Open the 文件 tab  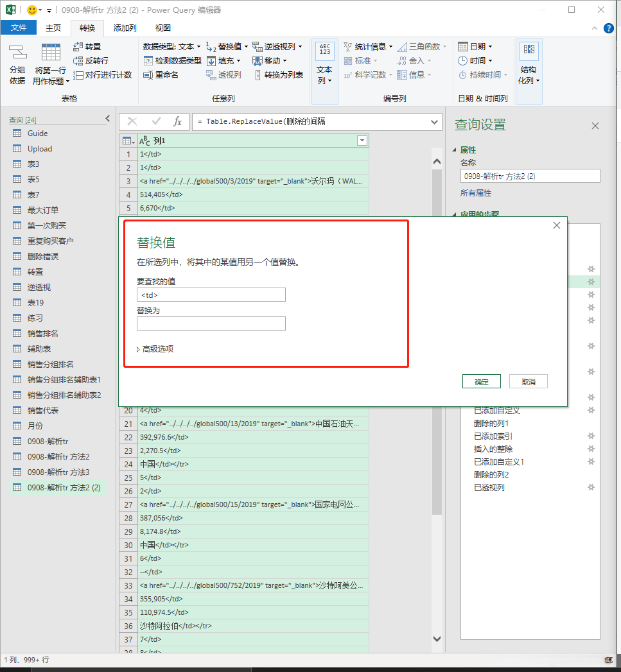pyautogui.click(x=19, y=28)
